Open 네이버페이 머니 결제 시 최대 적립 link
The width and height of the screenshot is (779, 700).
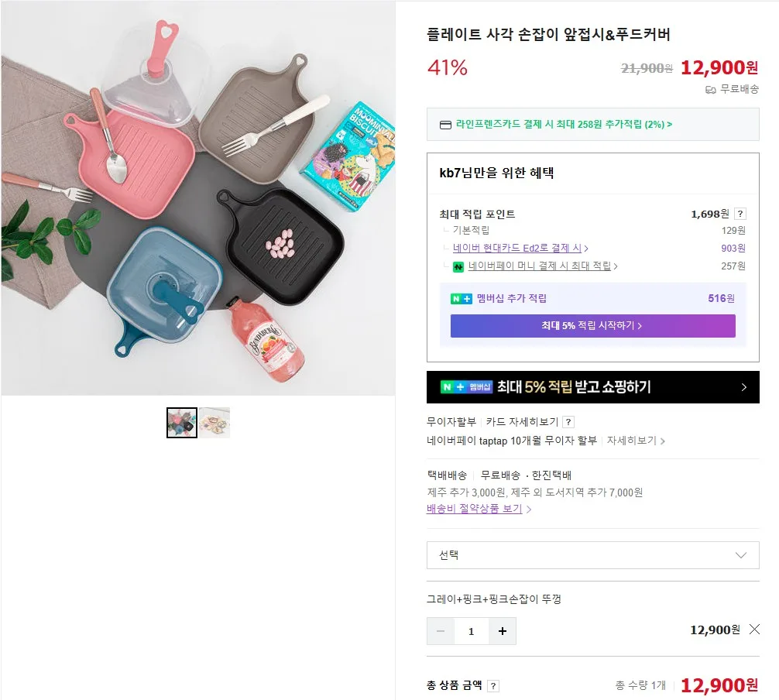point(543,266)
